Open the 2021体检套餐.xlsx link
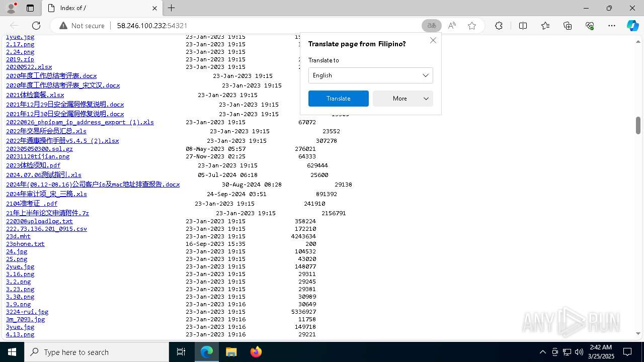 [35, 95]
